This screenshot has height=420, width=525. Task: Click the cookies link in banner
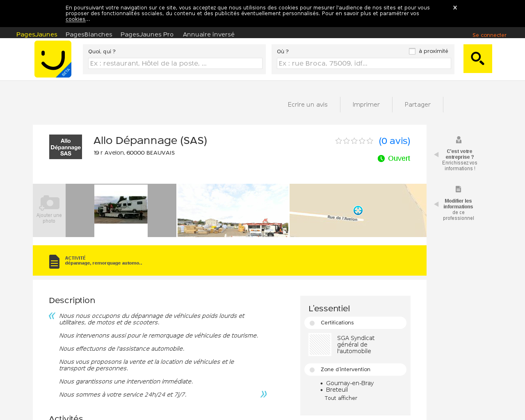tap(75, 19)
